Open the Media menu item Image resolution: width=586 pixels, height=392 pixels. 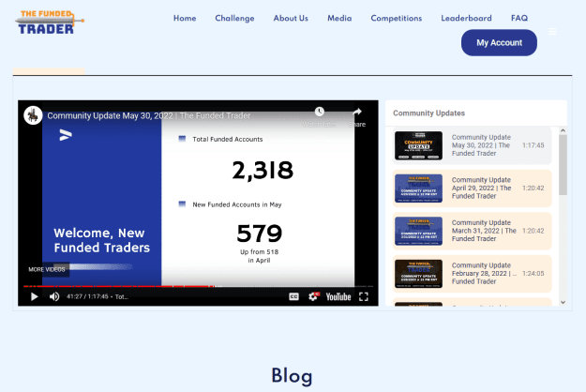[339, 18]
